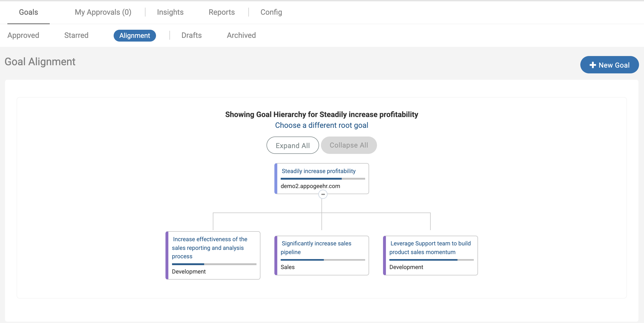Open the Reports tab

(222, 12)
